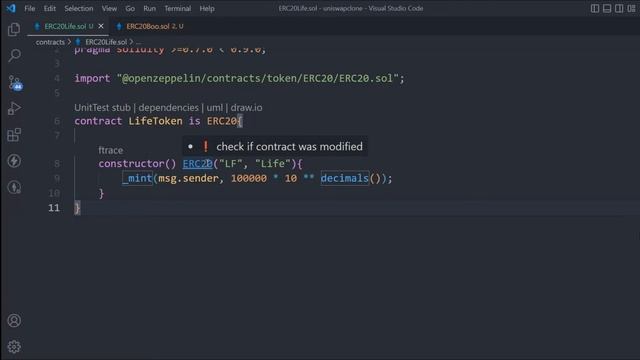Open the Selection menu
Image resolution: width=640 pixels, height=360 pixels.
tap(79, 8)
